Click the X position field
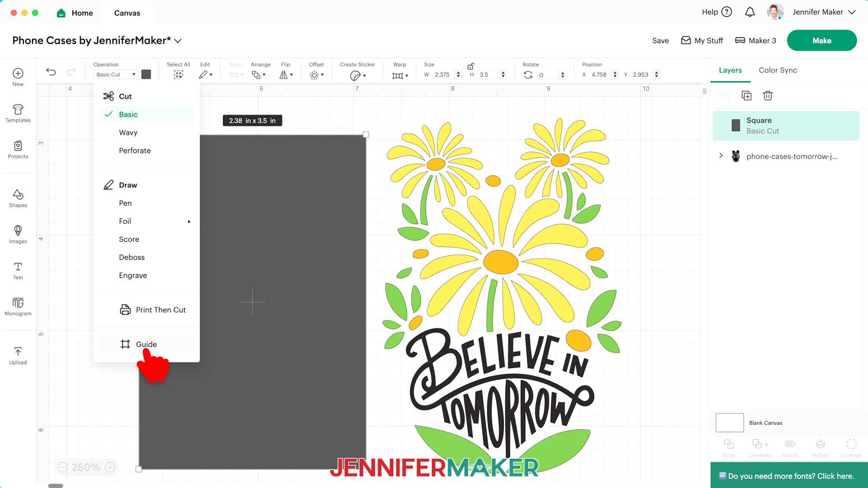The width and height of the screenshot is (868, 488). [600, 74]
